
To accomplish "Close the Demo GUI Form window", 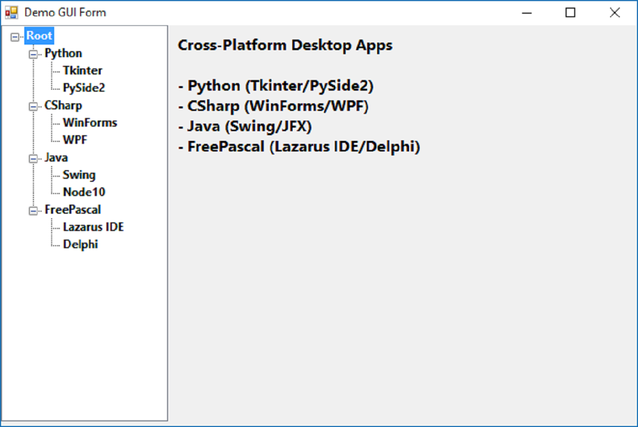I will click(614, 13).
